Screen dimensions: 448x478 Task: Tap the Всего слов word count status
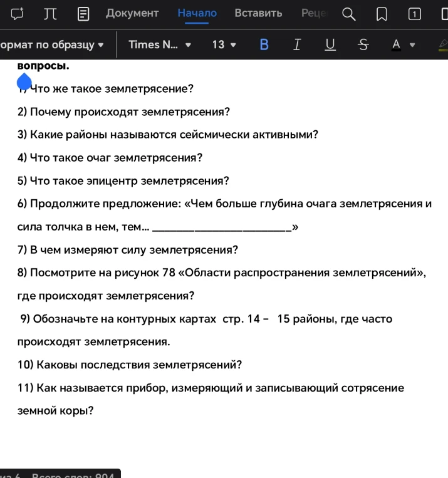[x=73, y=475]
